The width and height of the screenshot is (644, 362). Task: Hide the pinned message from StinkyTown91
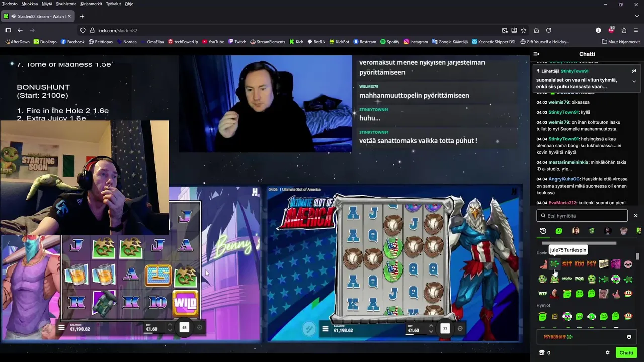point(634,71)
